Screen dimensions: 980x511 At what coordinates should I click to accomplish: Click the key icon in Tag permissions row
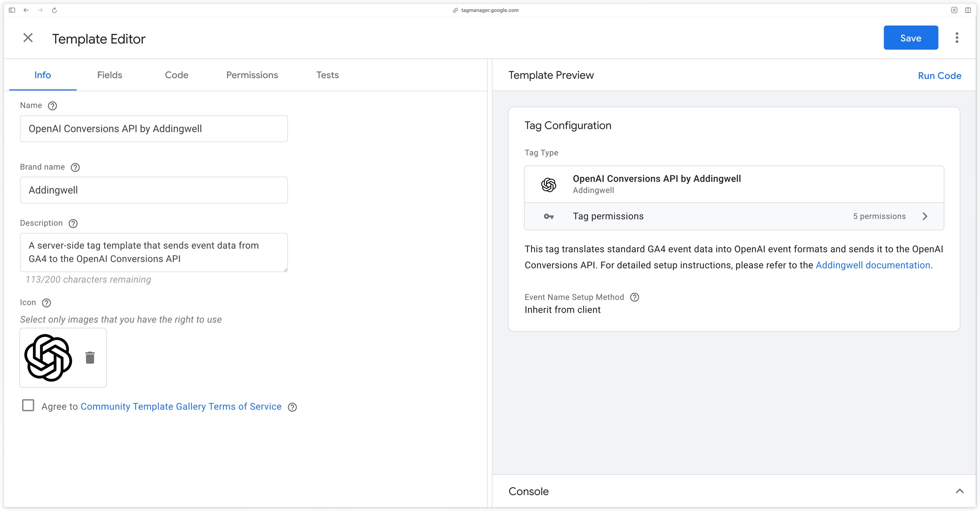coord(549,217)
